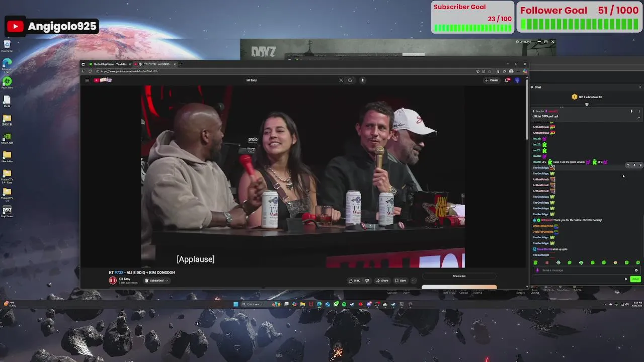Screen dimensions: 644x362
Task: Go back in the browser
Action: tap(84, 71)
